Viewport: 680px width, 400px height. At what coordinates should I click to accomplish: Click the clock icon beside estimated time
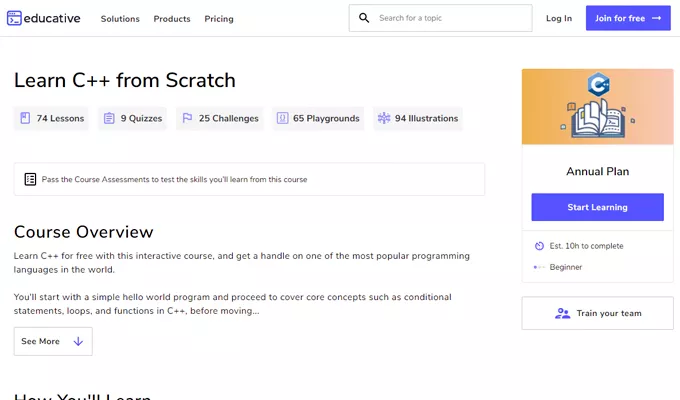(539, 246)
